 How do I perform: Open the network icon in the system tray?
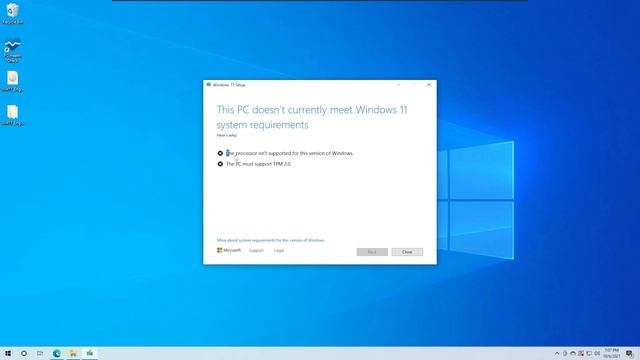point(589,353)
